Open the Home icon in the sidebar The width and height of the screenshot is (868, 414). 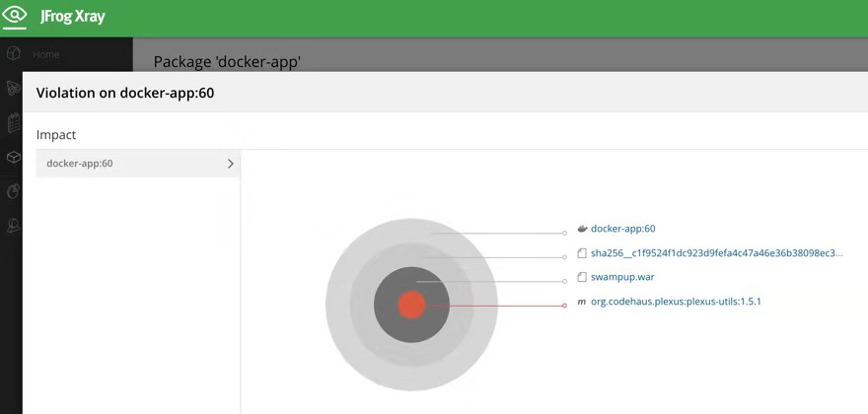click(x=14, y=54)
